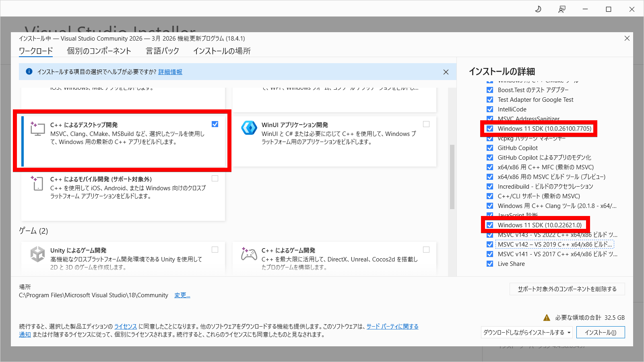This screenshot has width=644, height=362.
Task: Open the feedback icon in title bar
Action: tap(561, 9)
